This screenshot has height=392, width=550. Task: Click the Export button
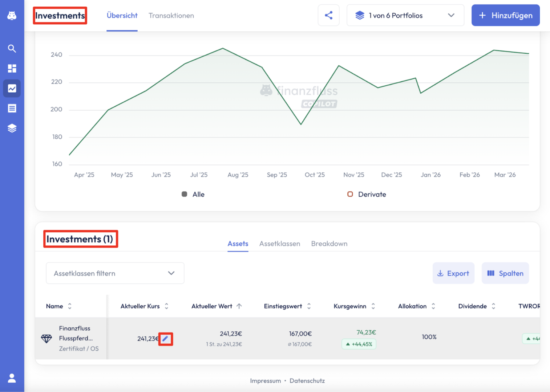point(453,273)
